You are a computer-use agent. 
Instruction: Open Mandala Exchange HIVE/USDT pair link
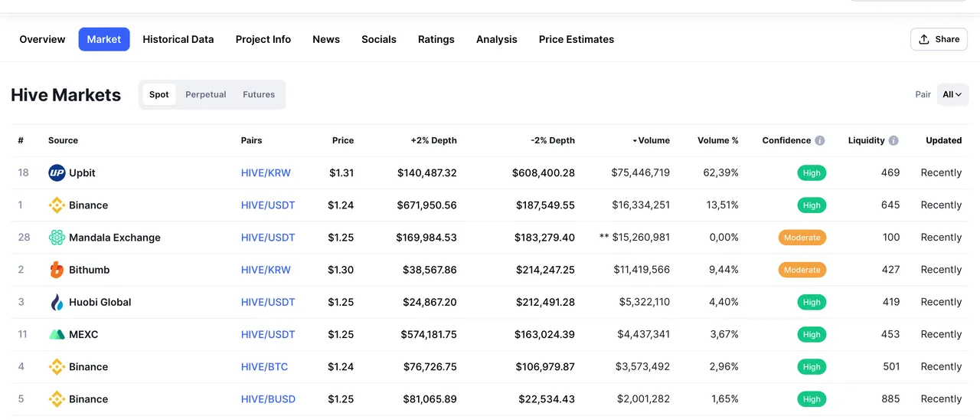point(268,238)
